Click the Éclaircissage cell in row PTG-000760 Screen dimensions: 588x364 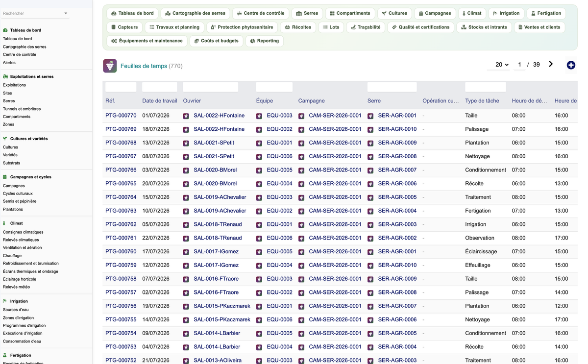click(481, 252)
